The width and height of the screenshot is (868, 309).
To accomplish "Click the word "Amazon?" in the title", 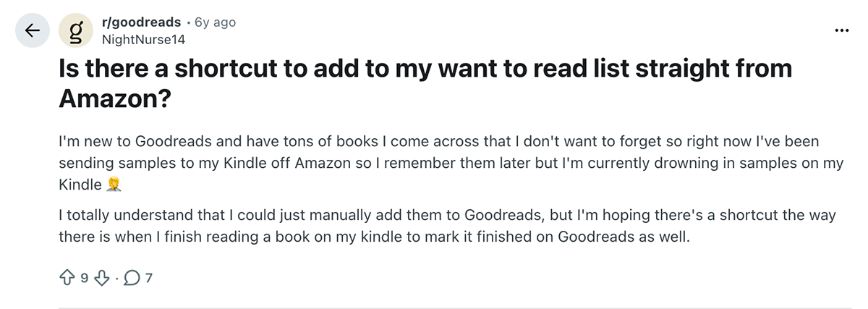I will pyautogui.click(x=114, y=100).
